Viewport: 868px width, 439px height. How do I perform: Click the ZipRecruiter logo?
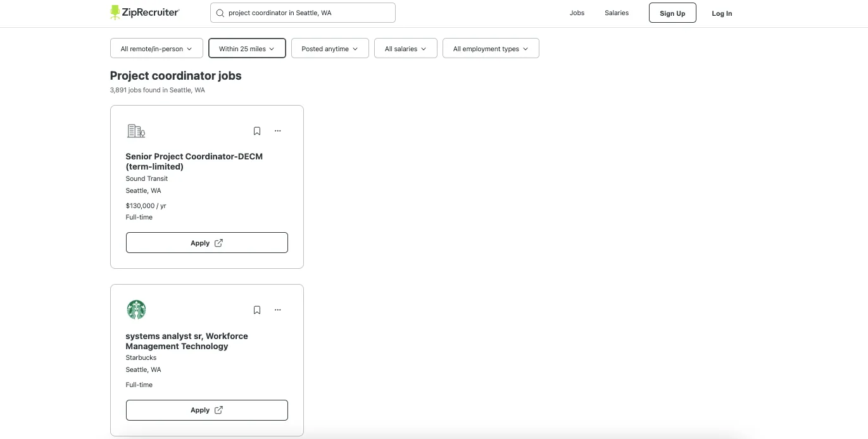pos(144,12)
